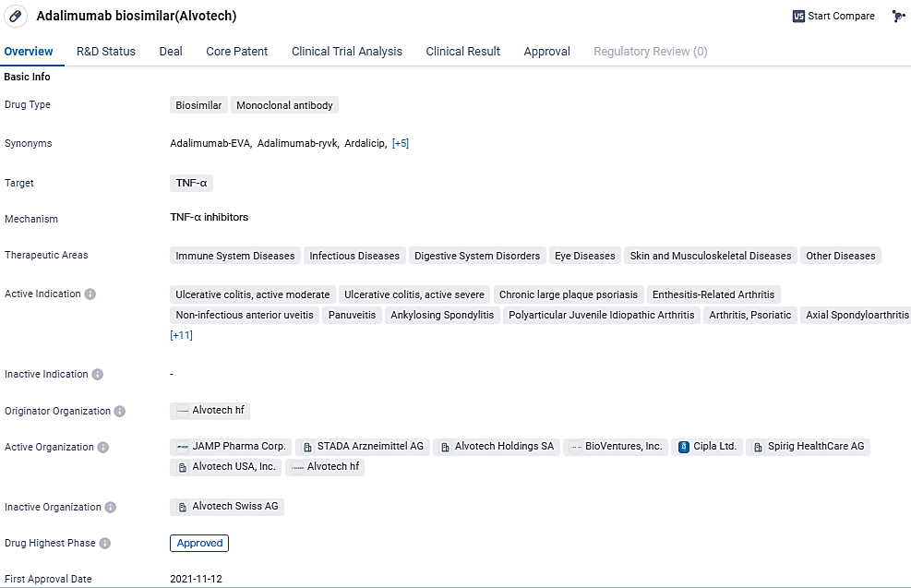This screenshot has height=588, width=911.
Task: Click info icon beside Inactive Organization
Action: click(111, 508)
